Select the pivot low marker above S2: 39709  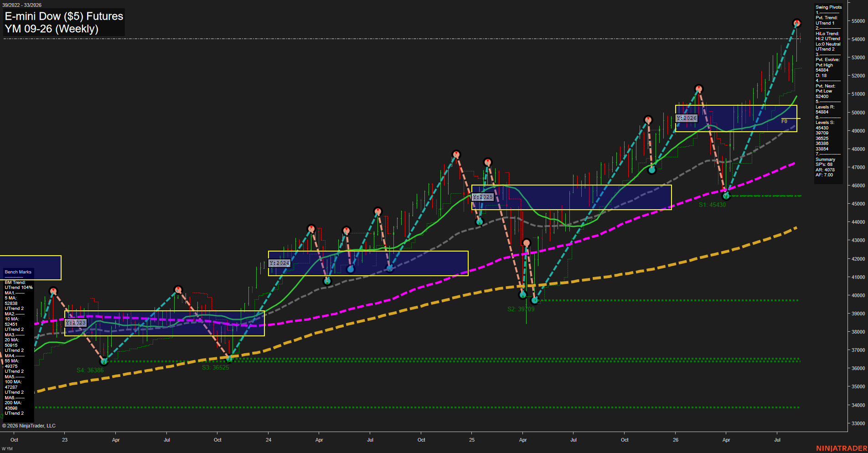pos(535,300)
